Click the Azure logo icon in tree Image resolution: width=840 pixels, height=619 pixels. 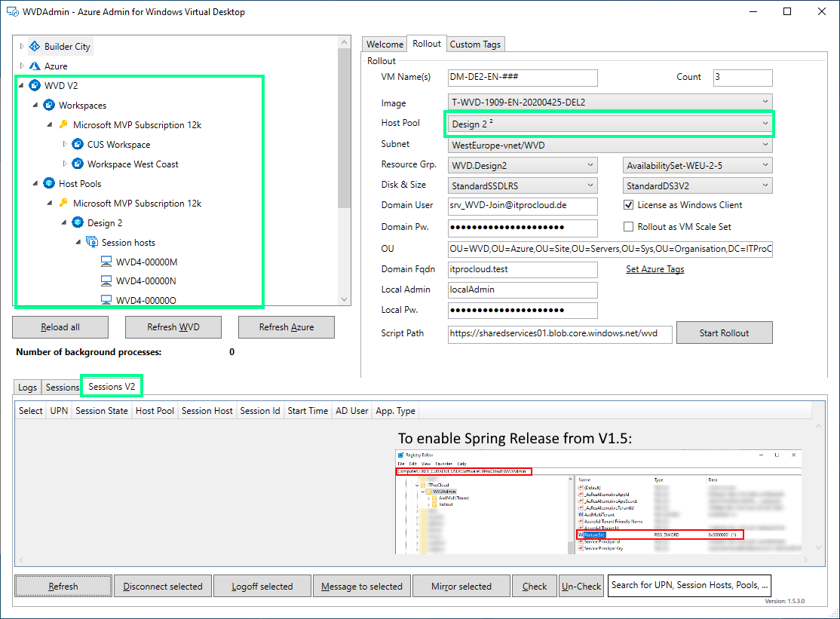[35, 66]
